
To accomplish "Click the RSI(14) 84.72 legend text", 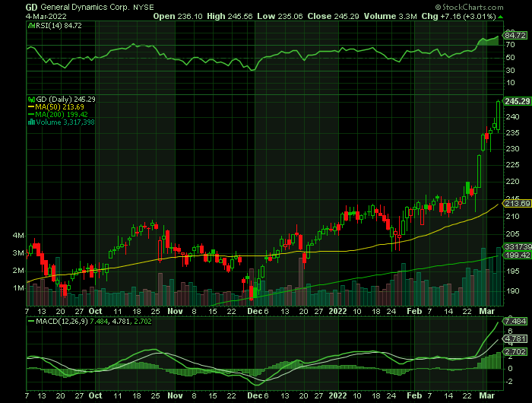I will pos(59,25).
